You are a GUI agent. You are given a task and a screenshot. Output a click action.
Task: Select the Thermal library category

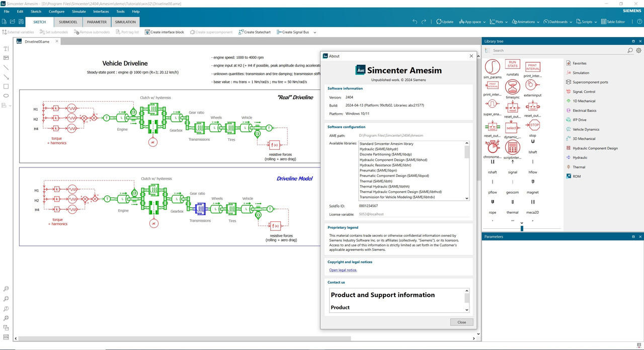coord(579,167)
